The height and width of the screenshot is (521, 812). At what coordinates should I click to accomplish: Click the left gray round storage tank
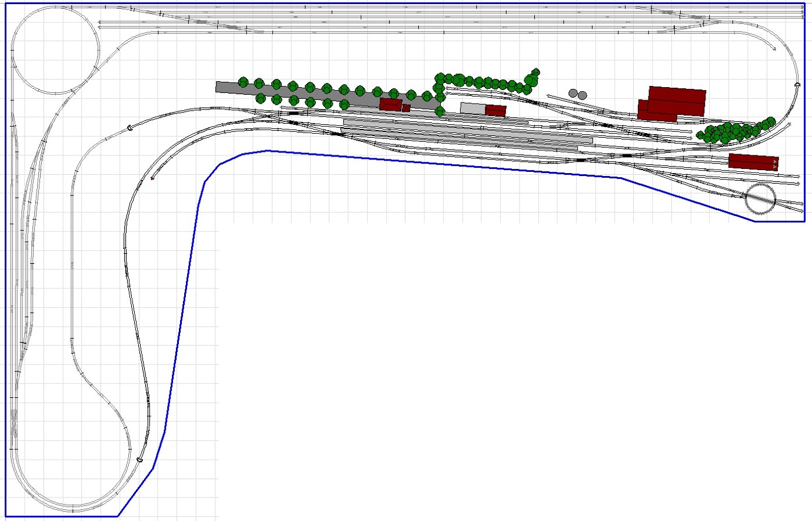click(x=573, y=93)
